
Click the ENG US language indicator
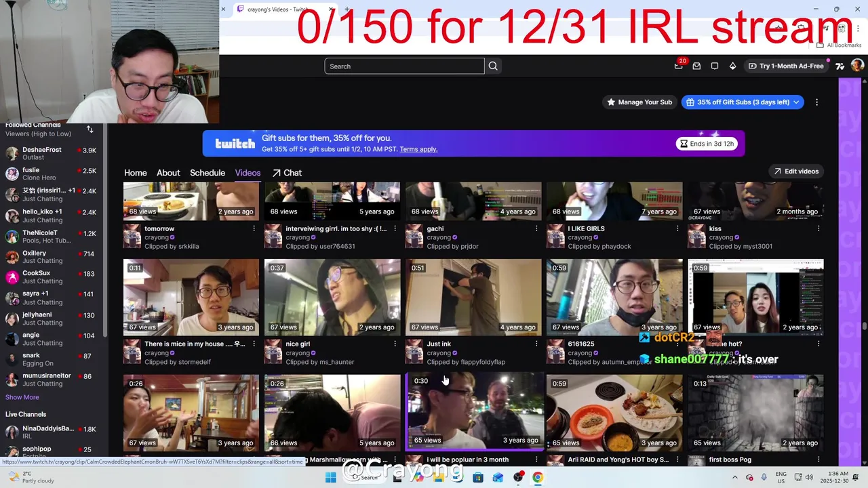click(781, 477)
